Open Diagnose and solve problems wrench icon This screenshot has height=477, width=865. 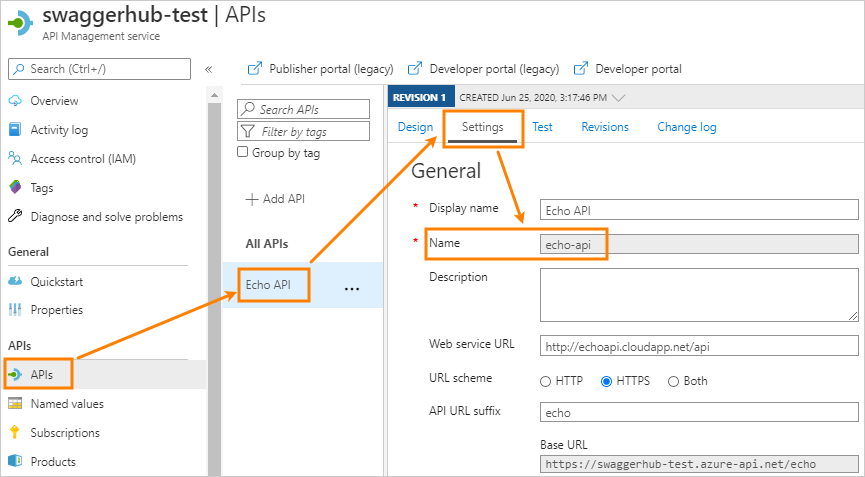[15, 217]
